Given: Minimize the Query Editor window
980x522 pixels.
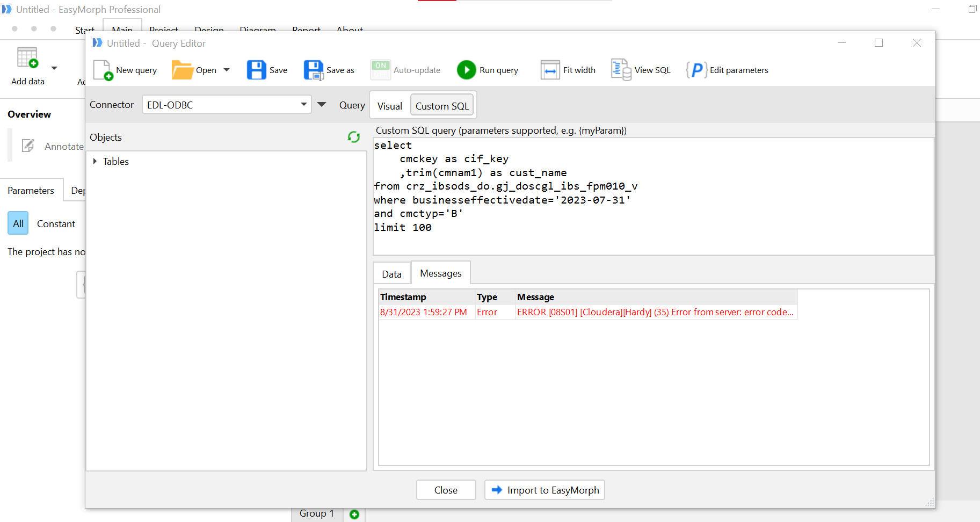Looking at the screenshot, I should (842, 43).
